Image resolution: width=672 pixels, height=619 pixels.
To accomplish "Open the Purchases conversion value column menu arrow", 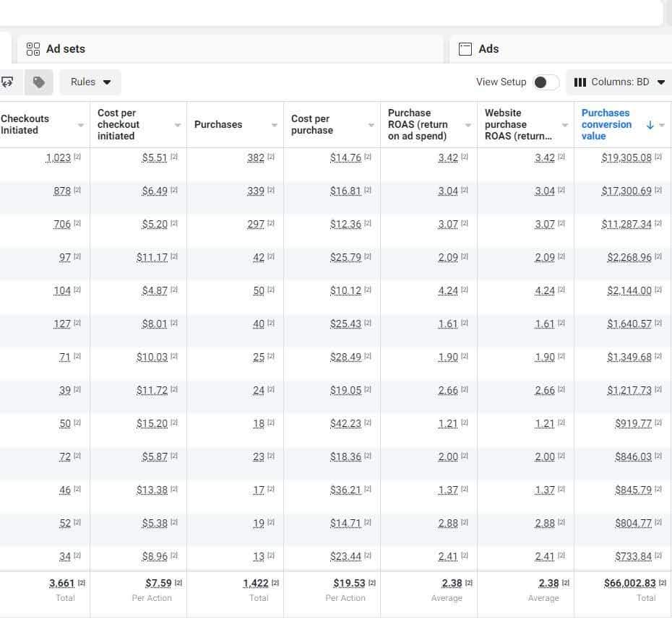I will [x=662, y=125].
